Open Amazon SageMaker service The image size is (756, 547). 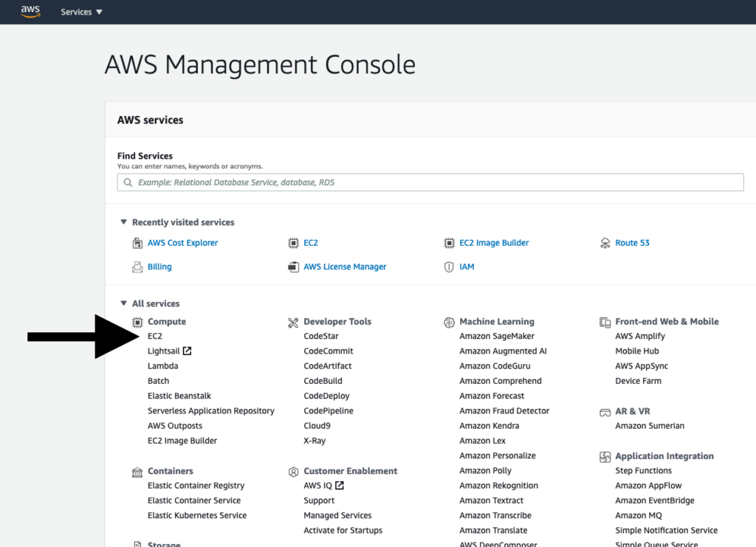click(497, 336)
